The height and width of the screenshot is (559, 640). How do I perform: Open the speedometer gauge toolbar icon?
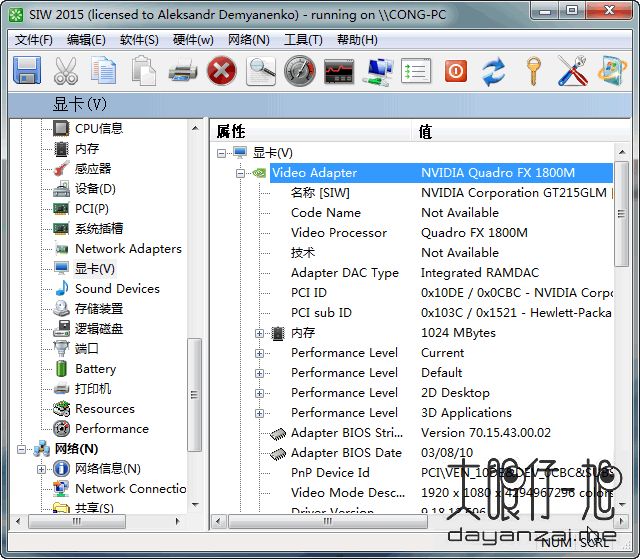(x=300, y=71)
